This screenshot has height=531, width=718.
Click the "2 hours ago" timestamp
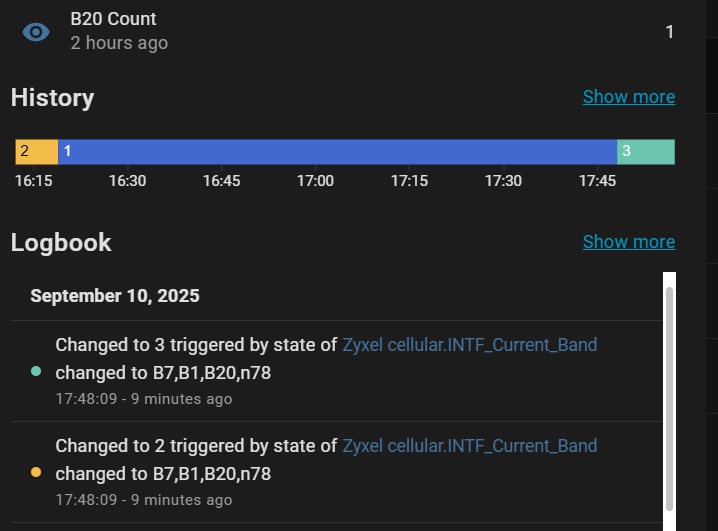coord(119,43)
